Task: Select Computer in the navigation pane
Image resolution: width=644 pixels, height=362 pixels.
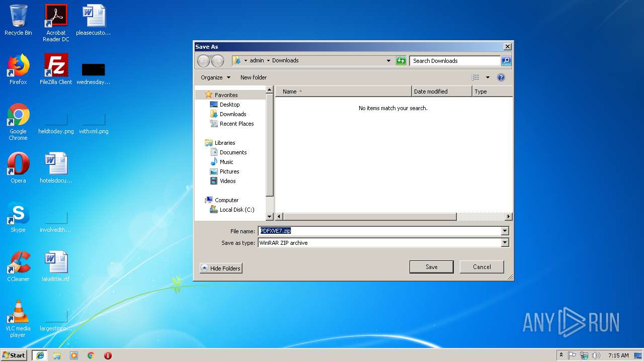Action: [x=226, y=200]
